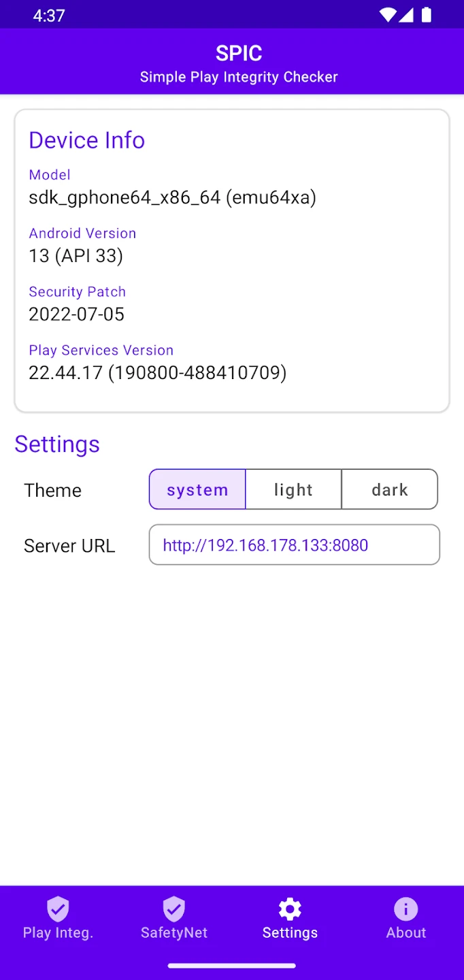Tap the About info icon
This screenshot has height=980, width=464.
pos(406,909)
